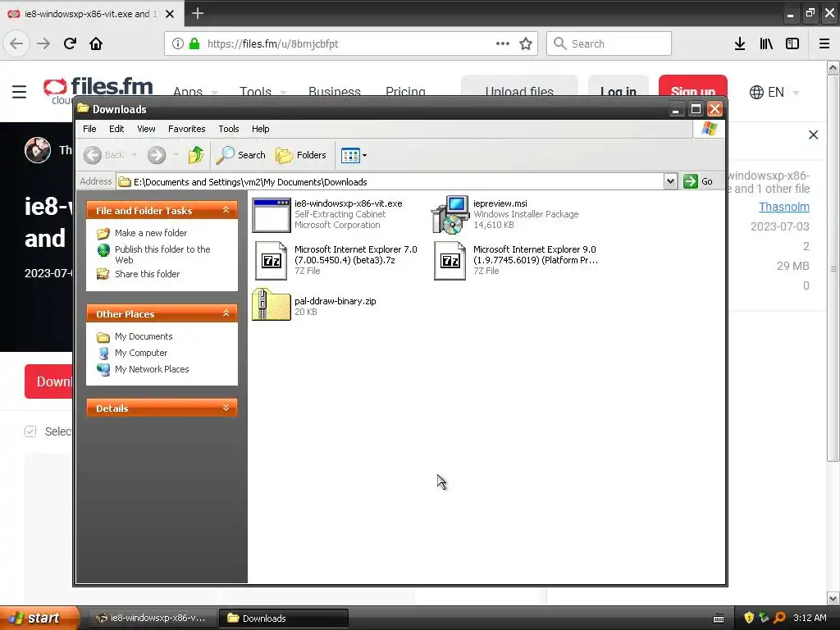Open the Tools menu in Explorer
The image size is (840, 630).
pyautogui.click(x=229, y=129)
